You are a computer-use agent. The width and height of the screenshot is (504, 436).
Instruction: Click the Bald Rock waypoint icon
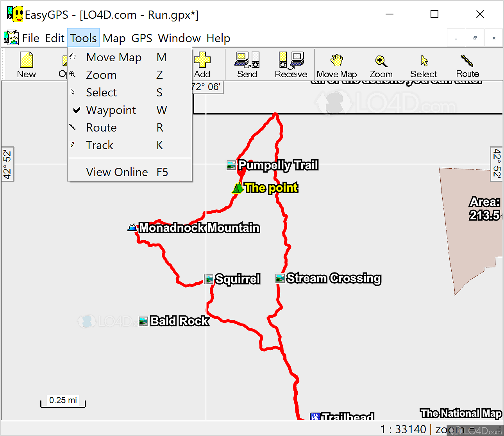(143, 321)
